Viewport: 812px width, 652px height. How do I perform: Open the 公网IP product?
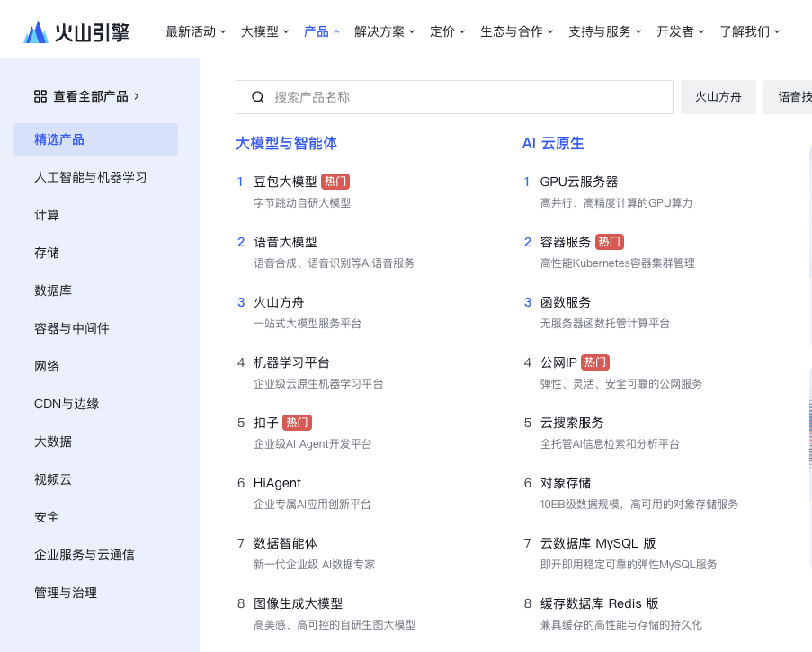tap(558, 362)
